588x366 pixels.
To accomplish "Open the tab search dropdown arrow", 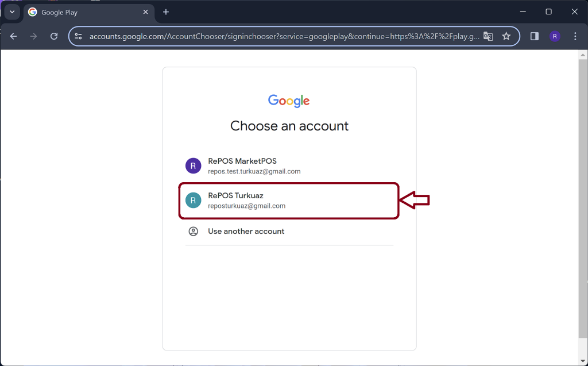I will coord(12,12).
